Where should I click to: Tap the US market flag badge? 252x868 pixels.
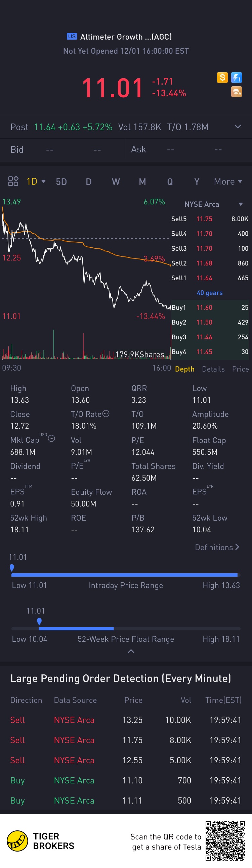tap(72, 36)
